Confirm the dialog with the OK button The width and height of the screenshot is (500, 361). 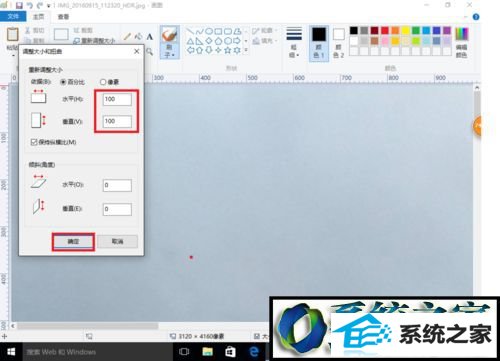[x=73, y=242]
